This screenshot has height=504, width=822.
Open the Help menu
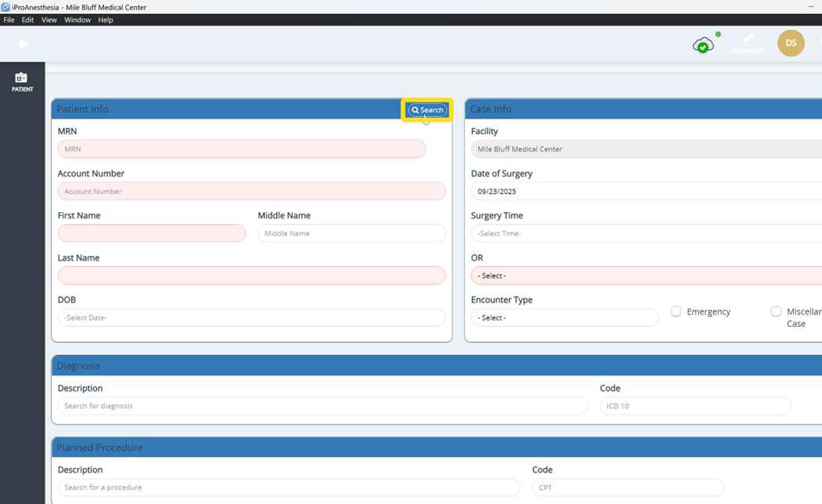coord(105,20)
